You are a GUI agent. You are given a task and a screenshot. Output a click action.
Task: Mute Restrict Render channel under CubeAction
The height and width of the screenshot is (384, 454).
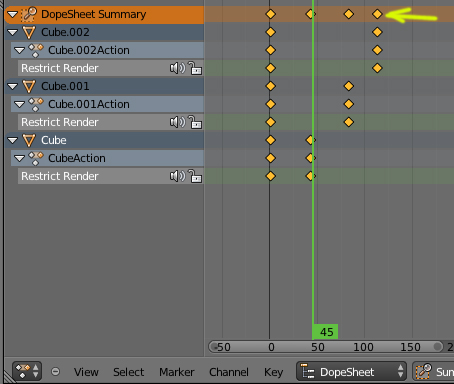pos(177,176)
